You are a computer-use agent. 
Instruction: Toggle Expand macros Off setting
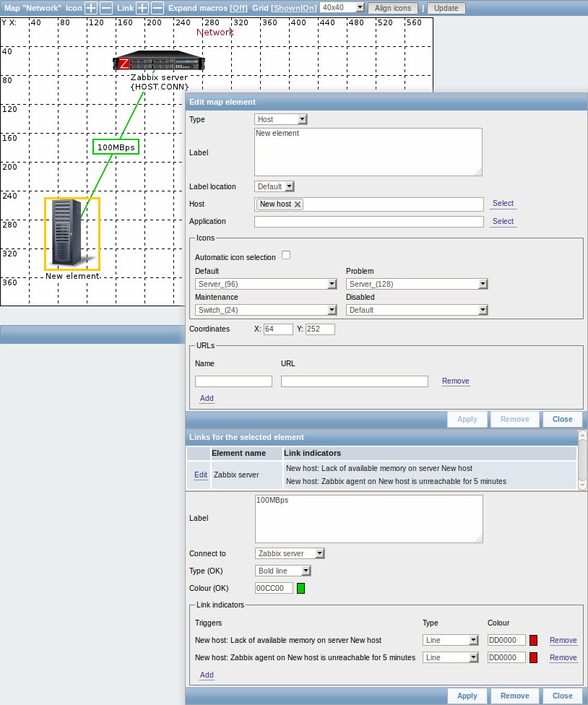pos(238,8)
